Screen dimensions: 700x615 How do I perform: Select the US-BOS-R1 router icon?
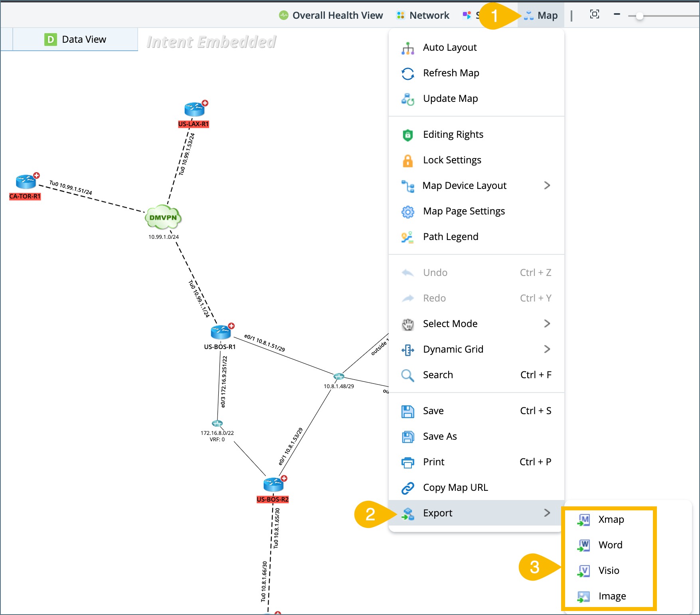[220, 332]
